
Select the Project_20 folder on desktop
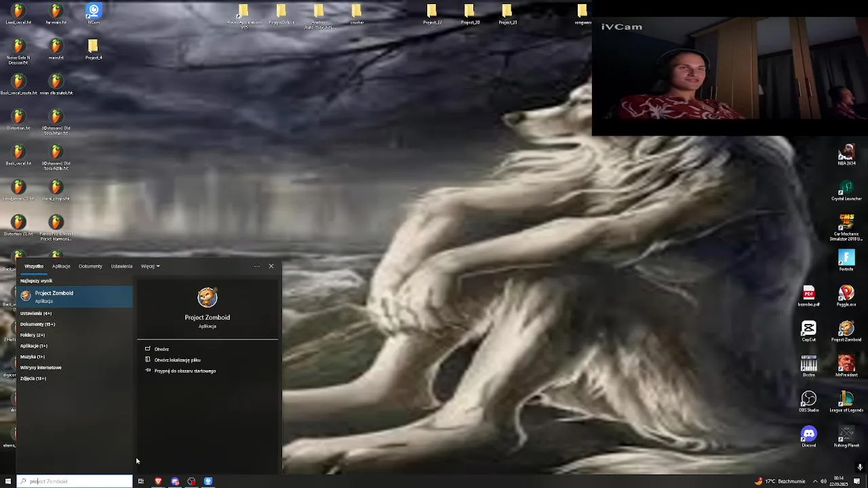coord(470,14)
